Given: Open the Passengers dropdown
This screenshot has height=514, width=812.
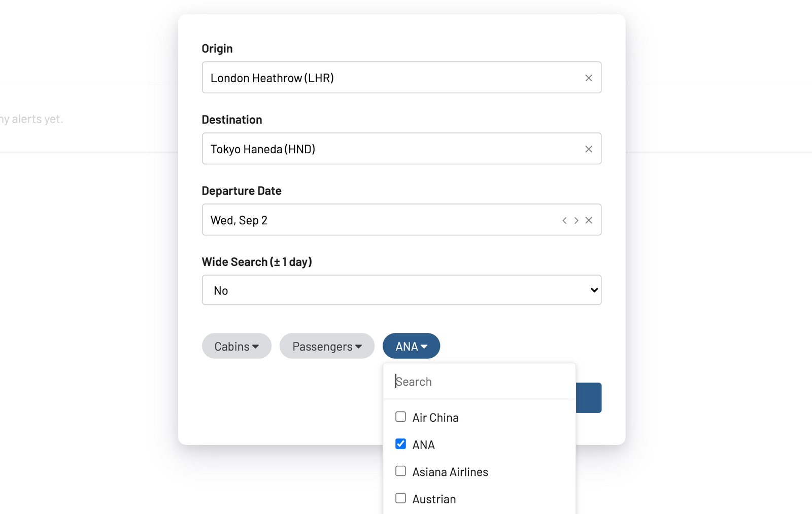Looking at the screenshot, I should click(327, 346).
